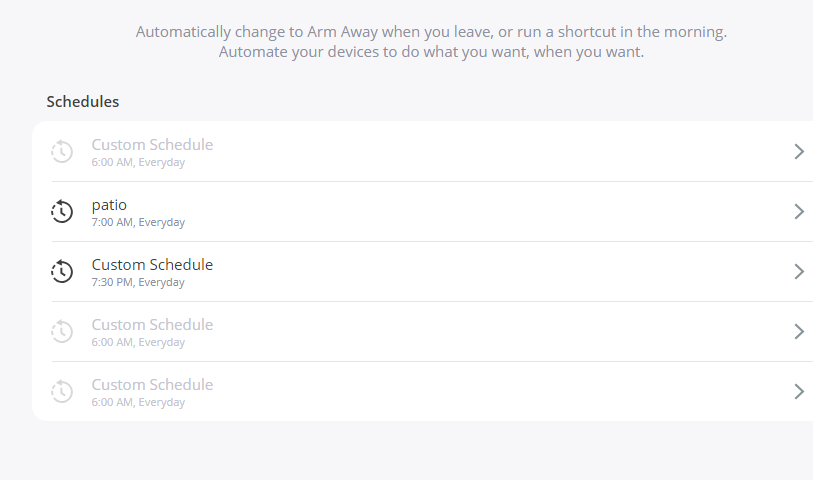Click the chevron on the last schedule row
Image resolution: width=813 pixels, height=480 pixels.
(799, 391)
